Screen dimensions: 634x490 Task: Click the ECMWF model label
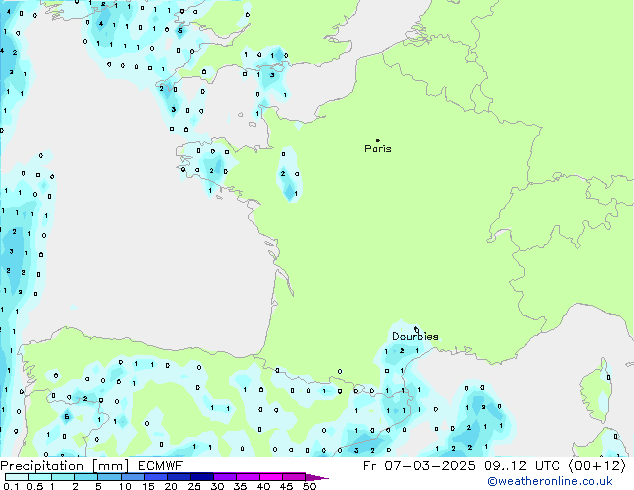158,465
